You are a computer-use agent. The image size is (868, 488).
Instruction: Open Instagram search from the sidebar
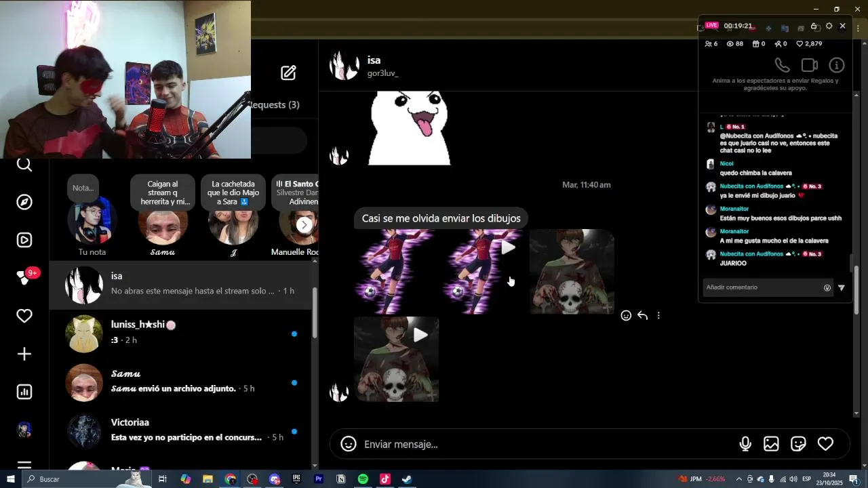coord(24,165)
